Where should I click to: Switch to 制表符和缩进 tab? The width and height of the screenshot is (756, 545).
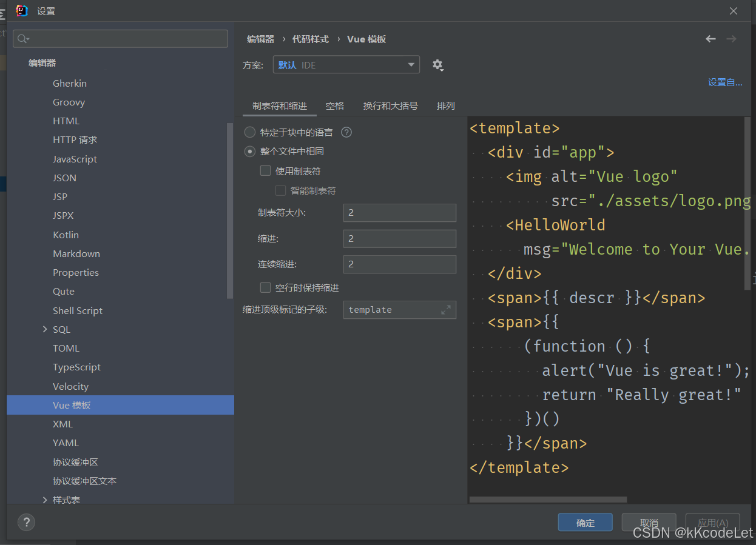click(x=280, y=105)
